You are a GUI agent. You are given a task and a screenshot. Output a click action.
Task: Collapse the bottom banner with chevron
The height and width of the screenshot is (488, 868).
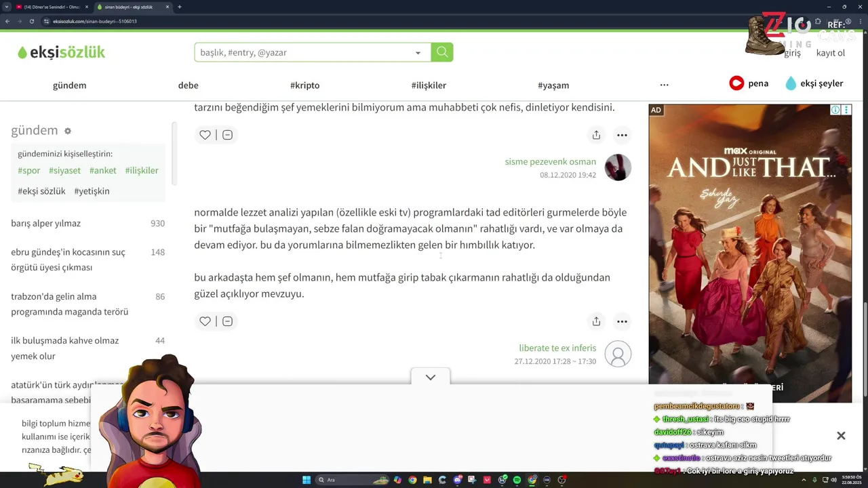[431, 377]
